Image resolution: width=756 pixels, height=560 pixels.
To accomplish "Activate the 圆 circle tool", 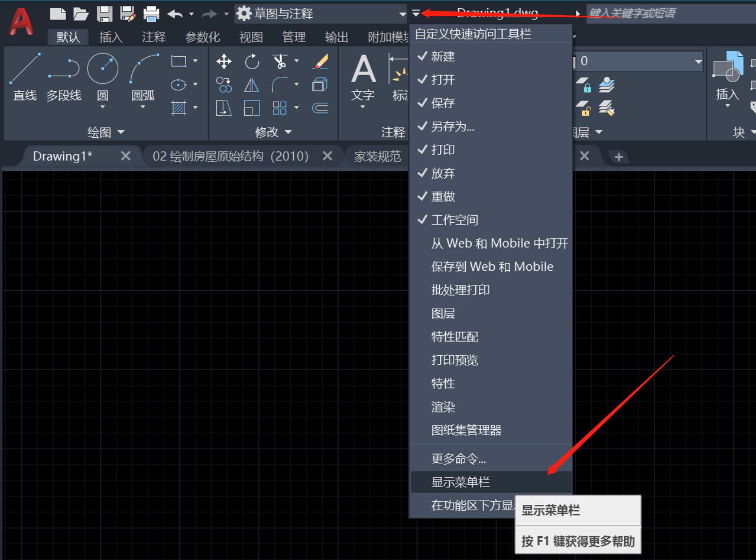I will (103, 70).
